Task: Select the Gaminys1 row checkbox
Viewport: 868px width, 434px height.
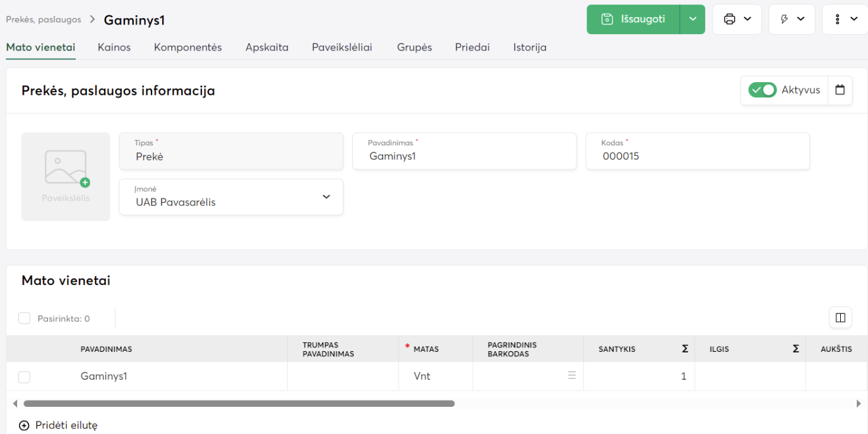Action: [x=25, y=377]
